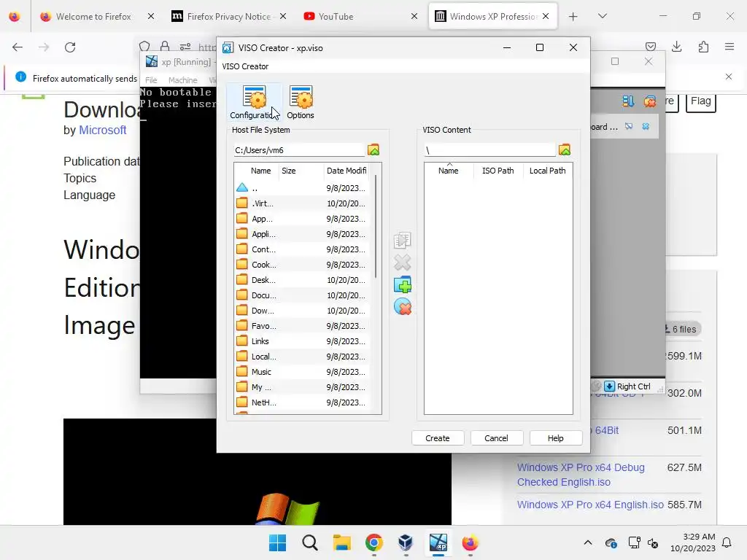Sort host files by Name column

click(x=260, y=171)
